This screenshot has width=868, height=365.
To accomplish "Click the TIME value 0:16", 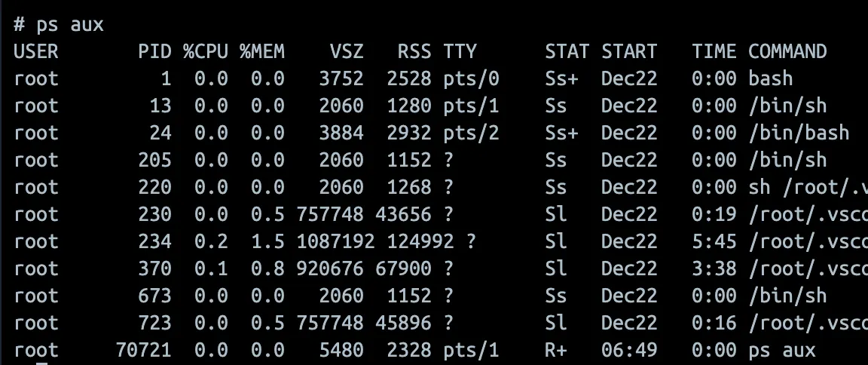I will point(714,323).
